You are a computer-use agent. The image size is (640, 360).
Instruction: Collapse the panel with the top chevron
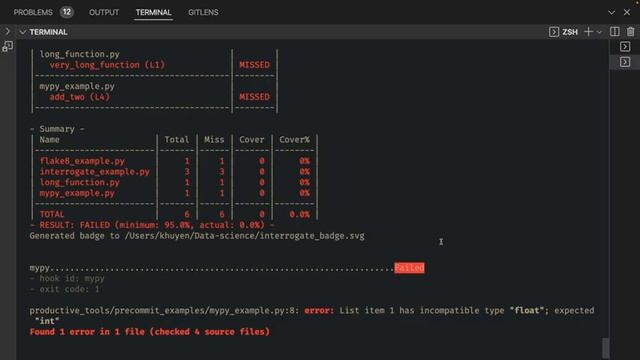click(611, 12)
